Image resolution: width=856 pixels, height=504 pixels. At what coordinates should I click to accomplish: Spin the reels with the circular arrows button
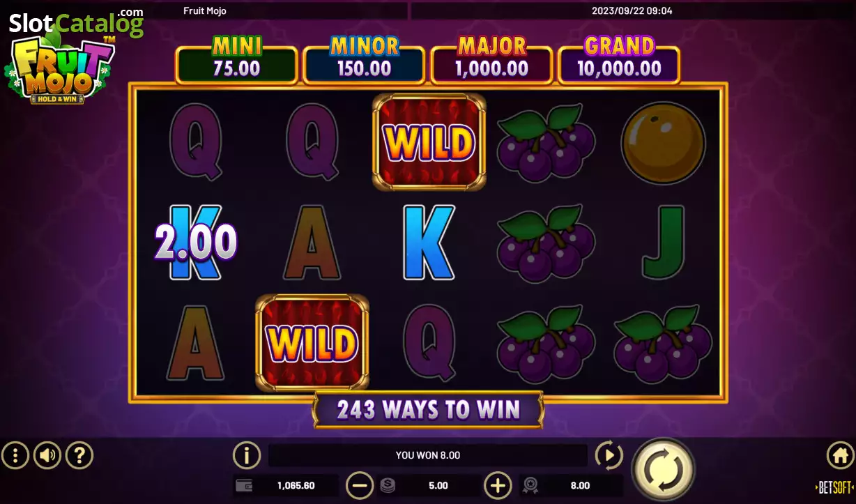(x=663, y=471)
